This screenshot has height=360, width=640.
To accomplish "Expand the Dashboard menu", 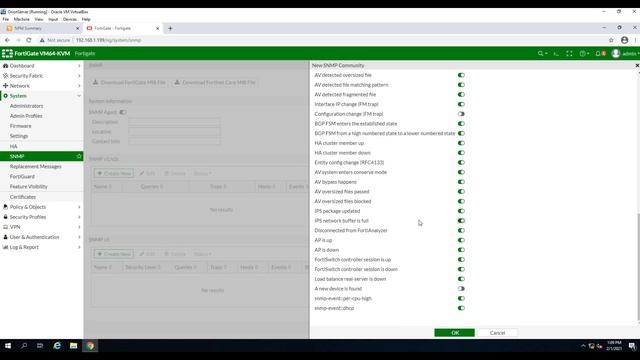I will (x=42, y=66).
